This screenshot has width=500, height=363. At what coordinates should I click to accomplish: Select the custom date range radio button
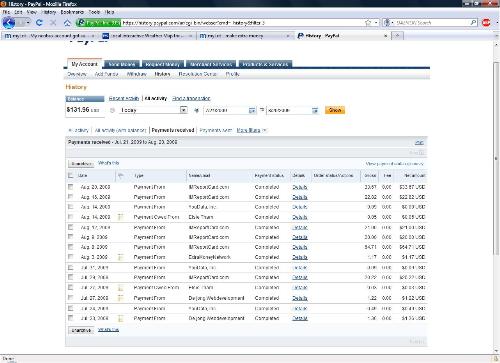196,110
